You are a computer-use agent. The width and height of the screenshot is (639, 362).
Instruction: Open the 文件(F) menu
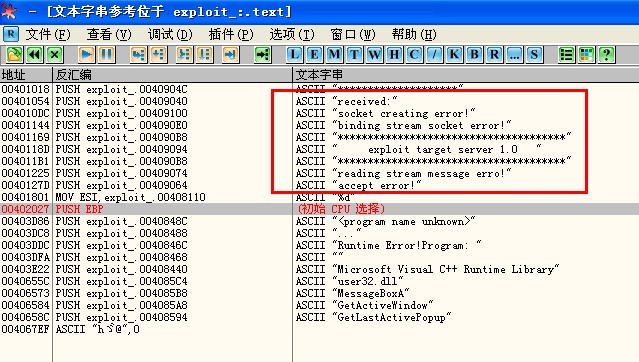[48, 34]
